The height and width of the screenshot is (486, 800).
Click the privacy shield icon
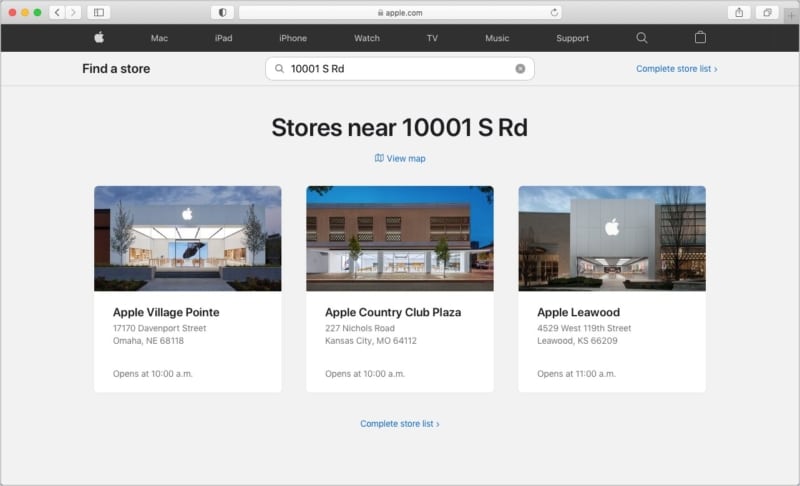tap(221, 12)
